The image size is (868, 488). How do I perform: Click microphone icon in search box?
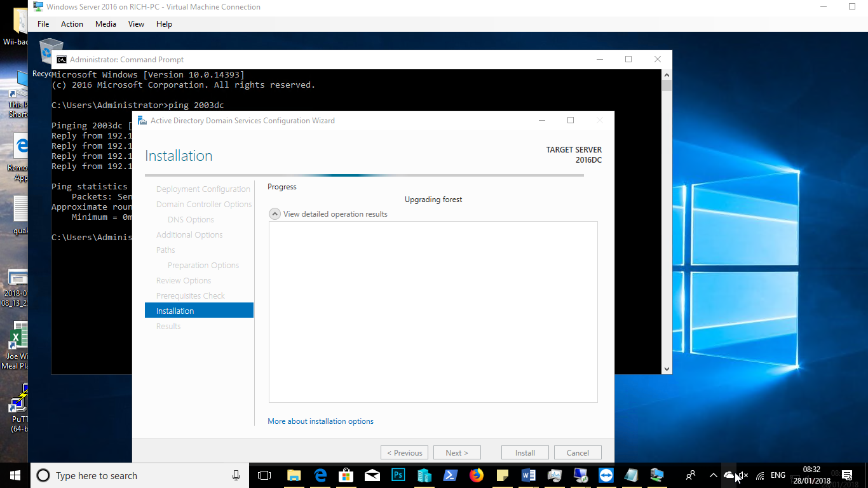point(236,475)
